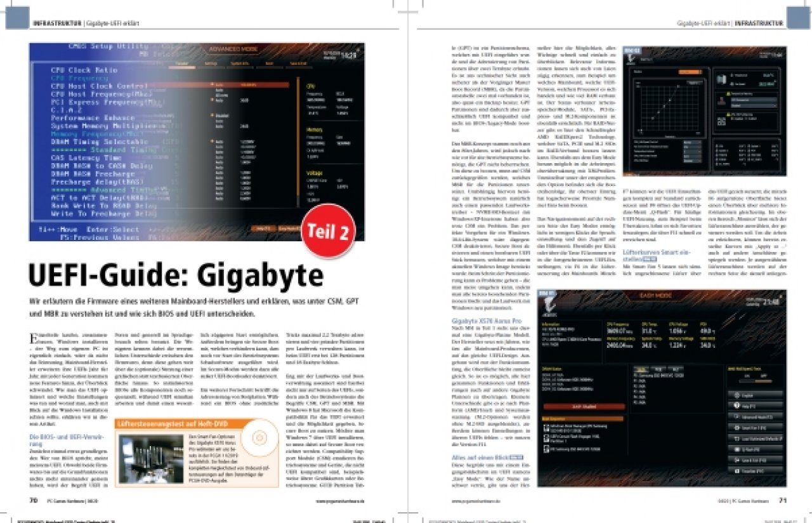Select the third Samsung SSD boot entry
This screenshot has height=523, width=812.
coord(572,449)
